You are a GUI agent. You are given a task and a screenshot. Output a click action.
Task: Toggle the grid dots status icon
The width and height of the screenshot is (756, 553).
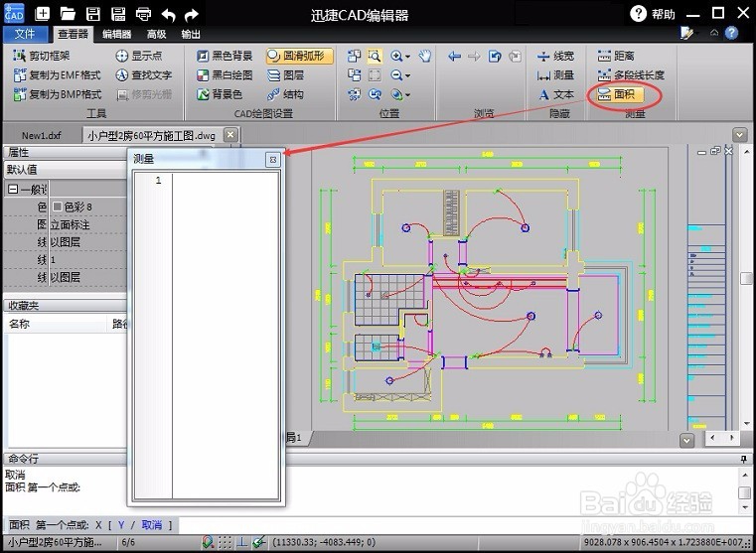click(225, 542)
